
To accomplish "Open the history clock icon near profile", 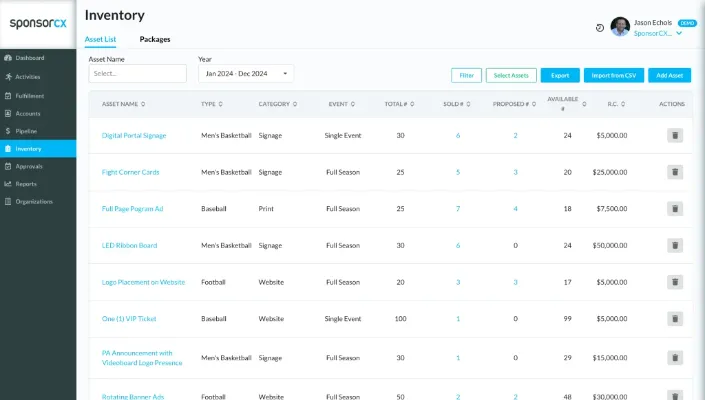I will (599, 28).
